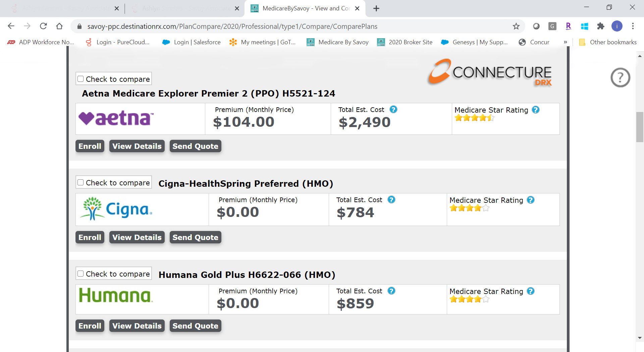Open Medicare Star Rating help for Aetna
This screenshot has width=644, height=352.
pos(536,110)
